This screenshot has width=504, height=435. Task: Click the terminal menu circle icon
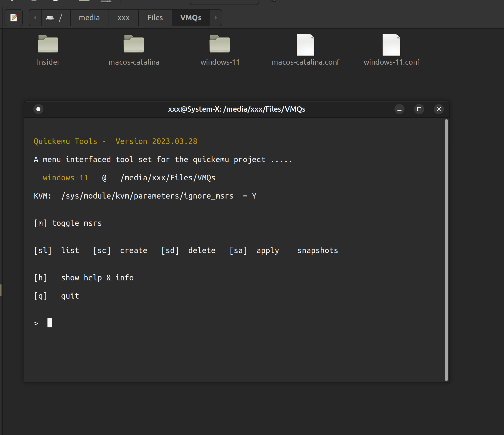(x=38, y=109)
